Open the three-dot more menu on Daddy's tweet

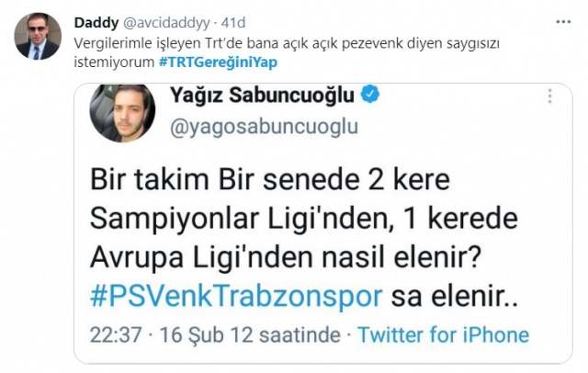coord(563,22)
